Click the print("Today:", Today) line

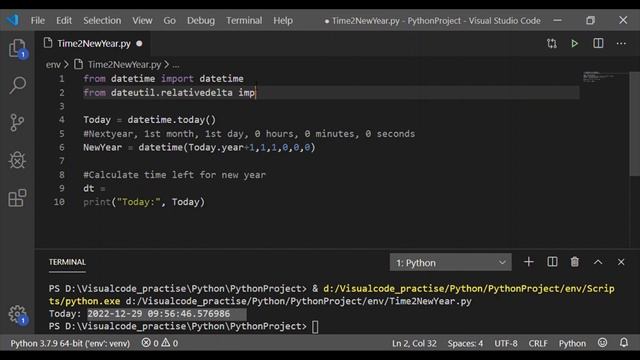coord(144,202)
